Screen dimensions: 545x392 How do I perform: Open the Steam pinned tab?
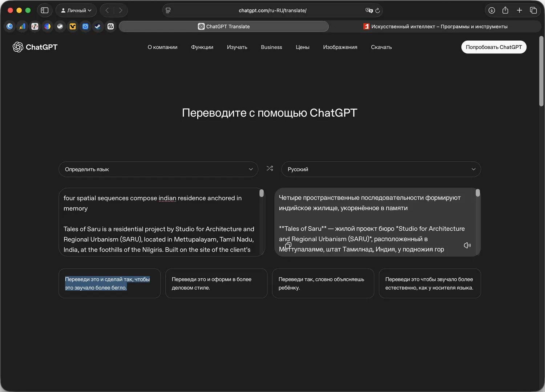98,27
